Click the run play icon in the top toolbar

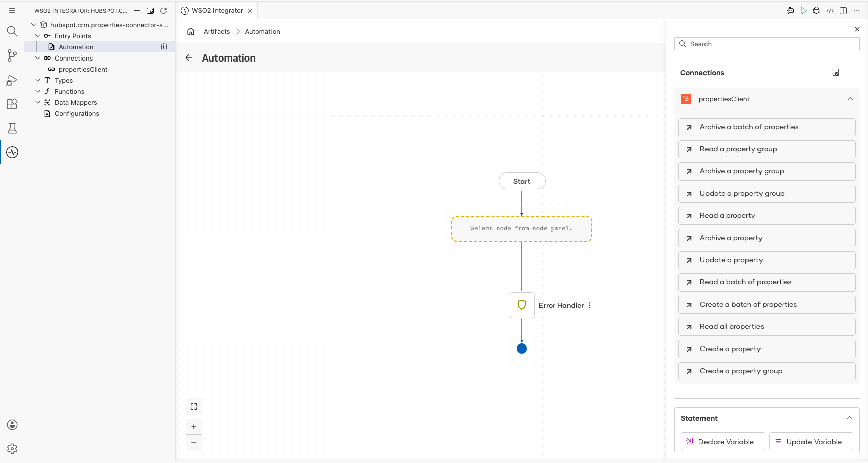[x=804, y=10]
